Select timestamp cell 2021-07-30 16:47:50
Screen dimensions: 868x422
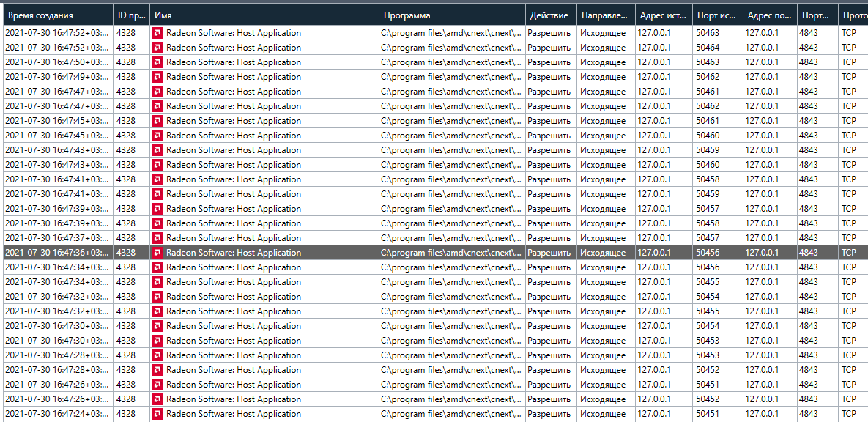click(57, 62)
